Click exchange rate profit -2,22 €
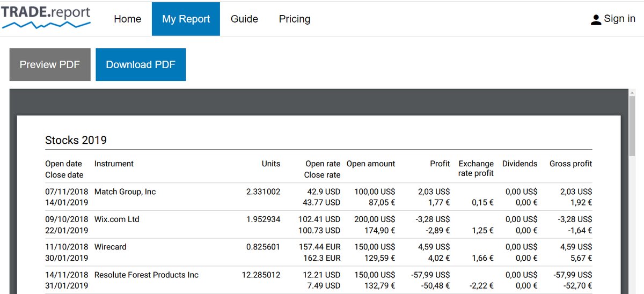This screenshot has height=294, width=644. coord(481,285)
